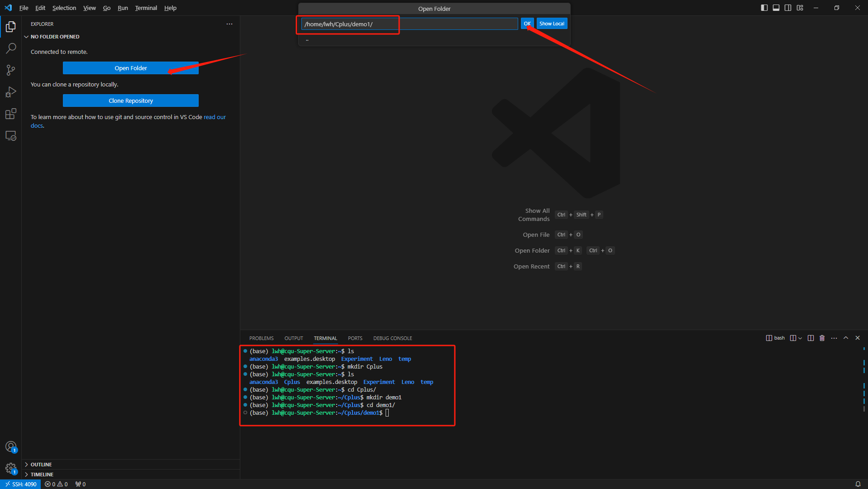Open the Source Control view

pos(11,70)
